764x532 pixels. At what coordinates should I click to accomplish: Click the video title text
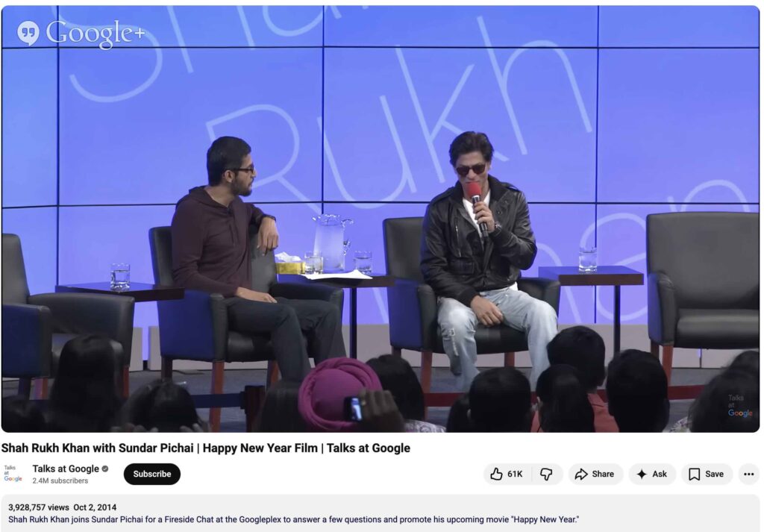click(x=206, y=448)
